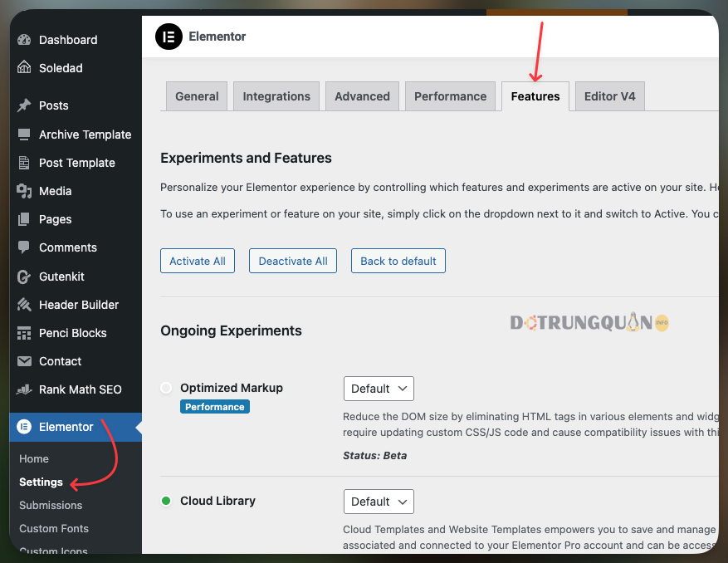
Task: Click the Header Builder tools icon
Action: pyautogui.click(x=24, y=305)
